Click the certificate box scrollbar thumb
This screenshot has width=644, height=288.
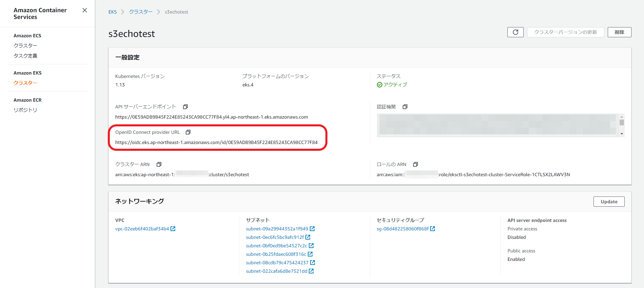(x=622, y=122)
